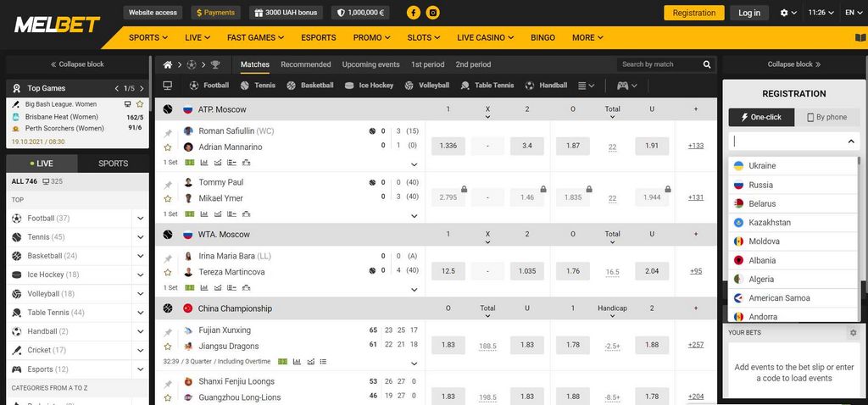Screen dimensions: 868x405
Task: Star the Big Bash League top game
Action: (x=140, y=104)
